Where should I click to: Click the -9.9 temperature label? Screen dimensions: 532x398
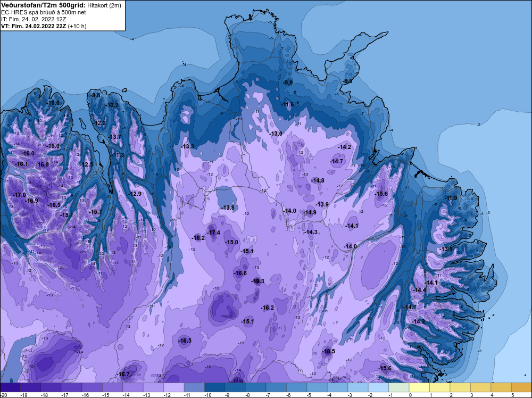click(288, 82)
